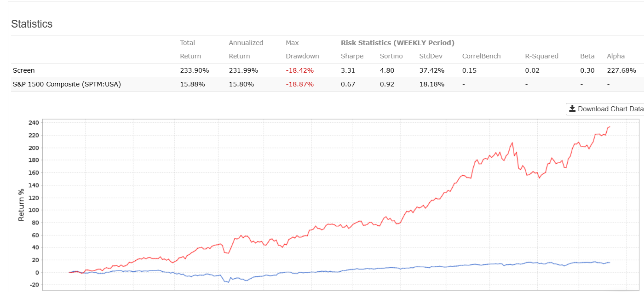The image size is (644, 292).
Task: Click the Alpha column header
Action: click(x=615, y=56)
